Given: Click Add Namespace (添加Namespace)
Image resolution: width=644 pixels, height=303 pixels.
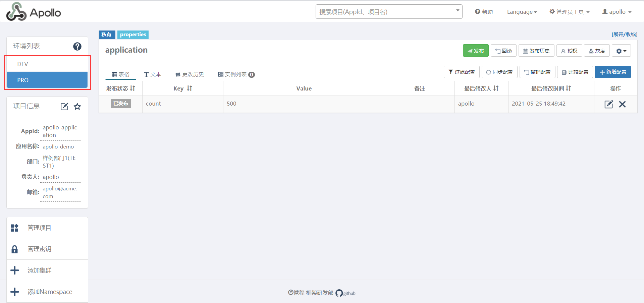Looking at the screenshot, I should coord(47,292).
